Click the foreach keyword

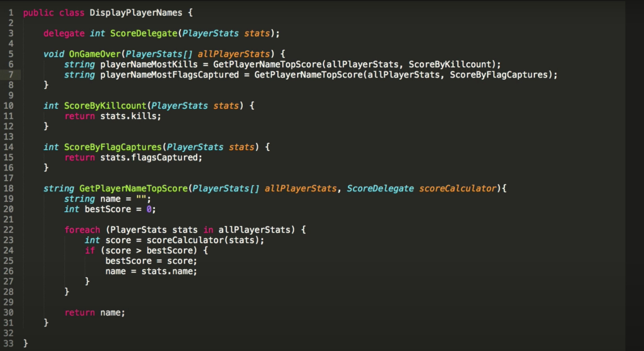82,230
